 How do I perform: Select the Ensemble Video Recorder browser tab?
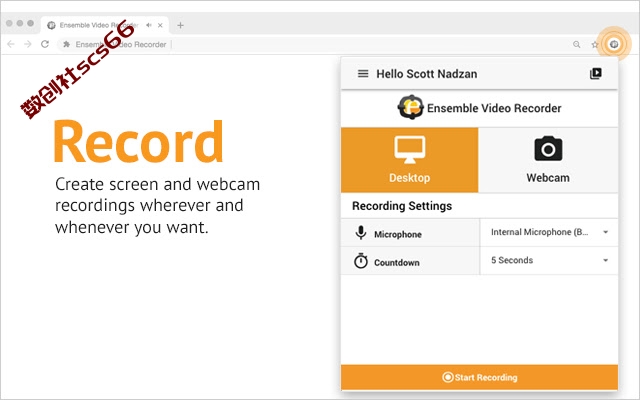coord(105,25)
